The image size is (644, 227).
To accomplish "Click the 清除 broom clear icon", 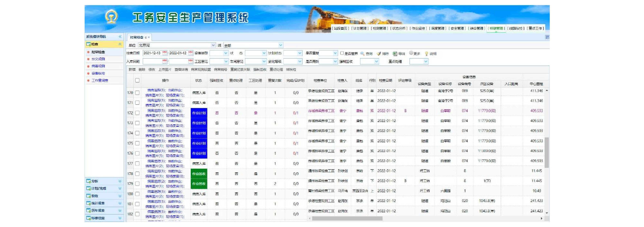I will [379, 54].
